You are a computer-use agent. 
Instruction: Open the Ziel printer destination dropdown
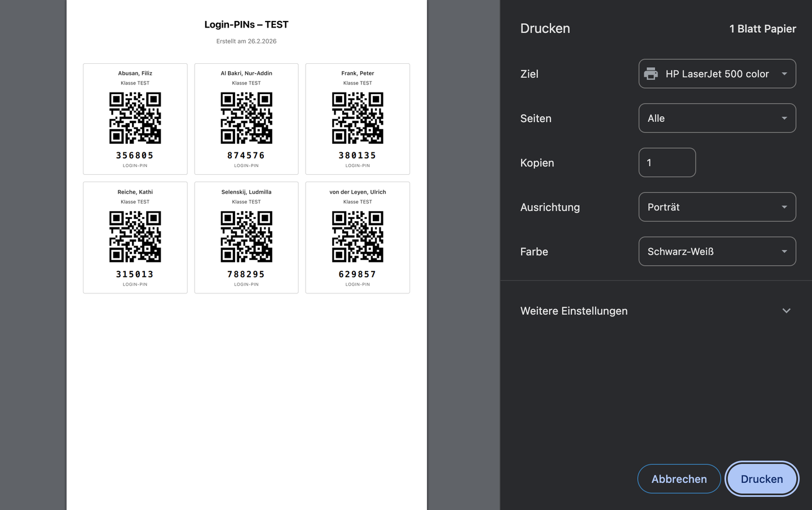pyautogui.click(x=717, y=74)
